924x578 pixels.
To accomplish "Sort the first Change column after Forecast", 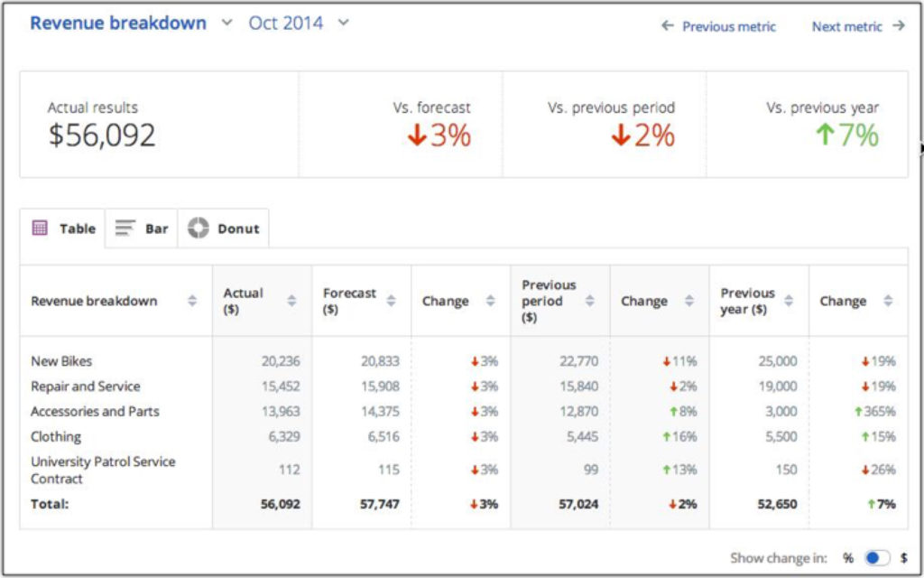I will pyautogui.click(x=490, y=301).
